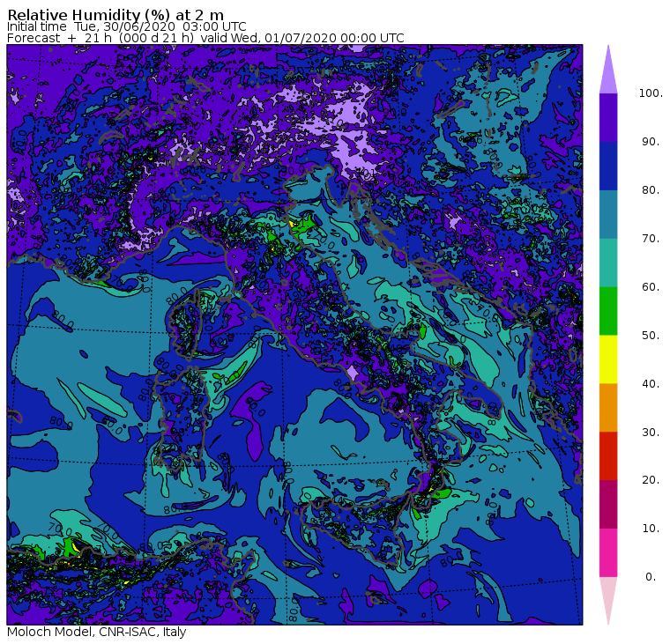This screenshot has height=644, width=670.
Task: Click the '100.' legend label
Action: click(651, 93)
